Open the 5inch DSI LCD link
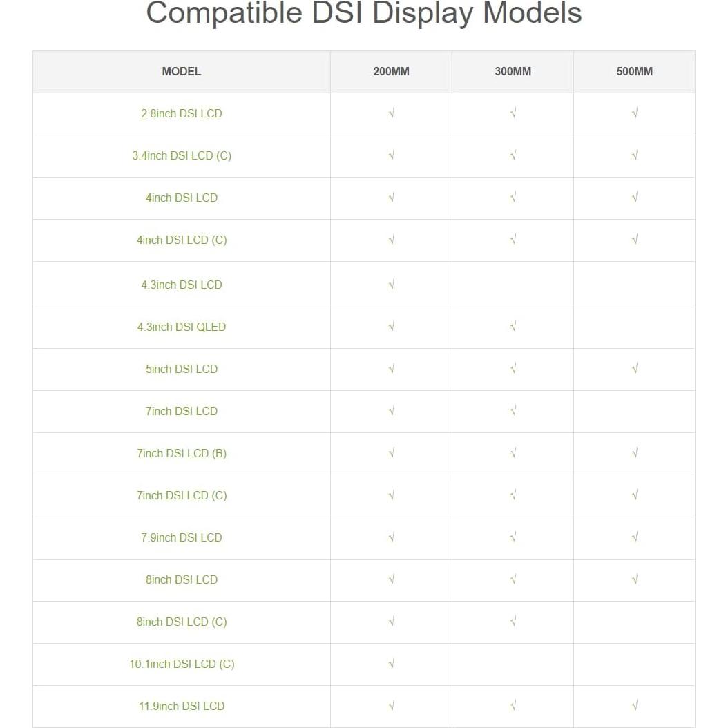Viewport: 728px width, 728px height. tap(182, 369)
